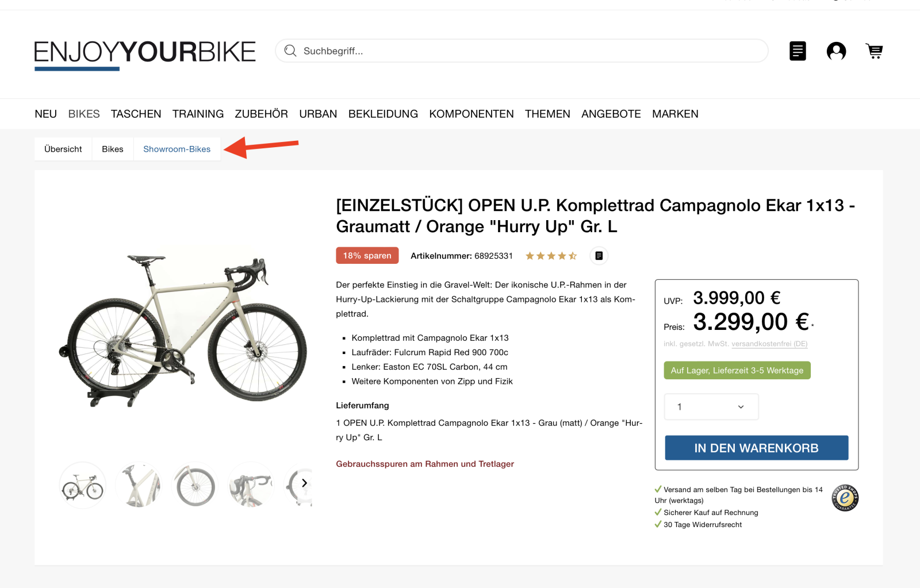This screenshot has width=920, height=588.
Task: Click the Trusted Shops guarantee badge
Action: pyautogui.click(x=845, y=498)
